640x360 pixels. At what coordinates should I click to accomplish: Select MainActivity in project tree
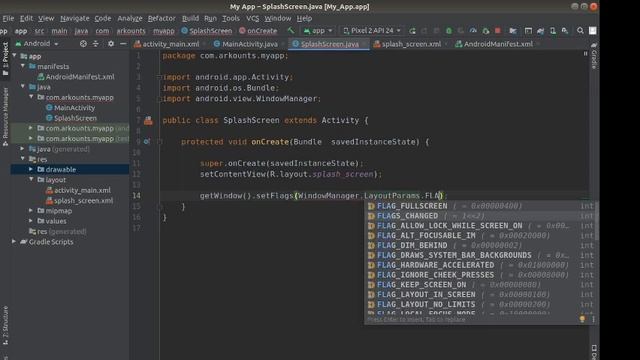click(x=70, y=108)
